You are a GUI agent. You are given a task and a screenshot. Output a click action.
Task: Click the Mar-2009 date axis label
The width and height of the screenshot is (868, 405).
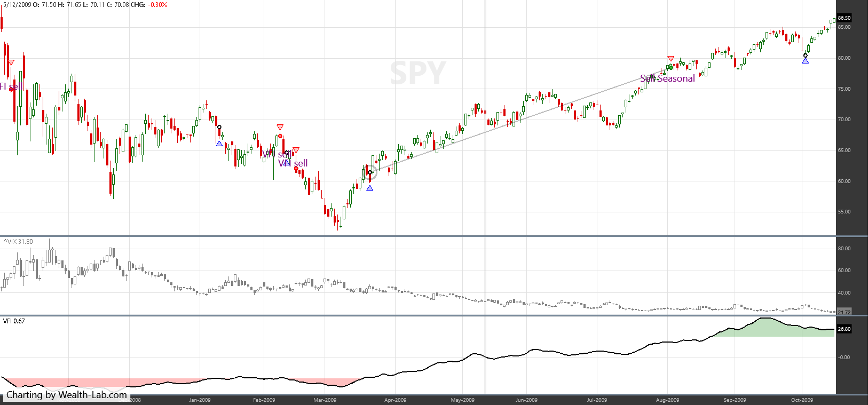[325, 400]
